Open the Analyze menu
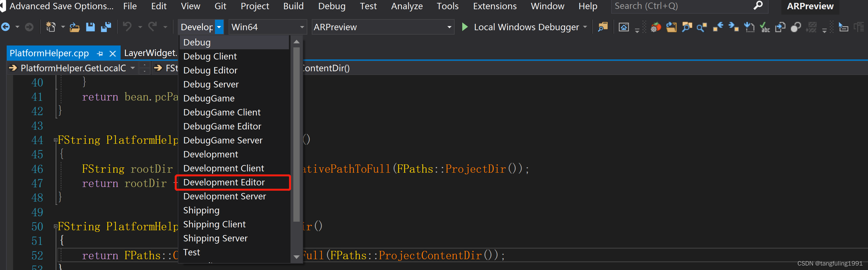 (x=407, y=6)
